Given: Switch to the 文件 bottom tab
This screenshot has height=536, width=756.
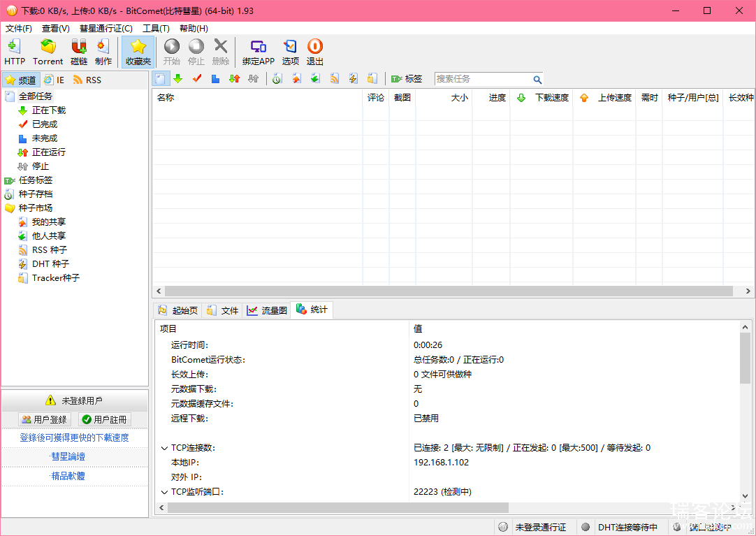Looking at the screenshot, I should pos(223,310).
